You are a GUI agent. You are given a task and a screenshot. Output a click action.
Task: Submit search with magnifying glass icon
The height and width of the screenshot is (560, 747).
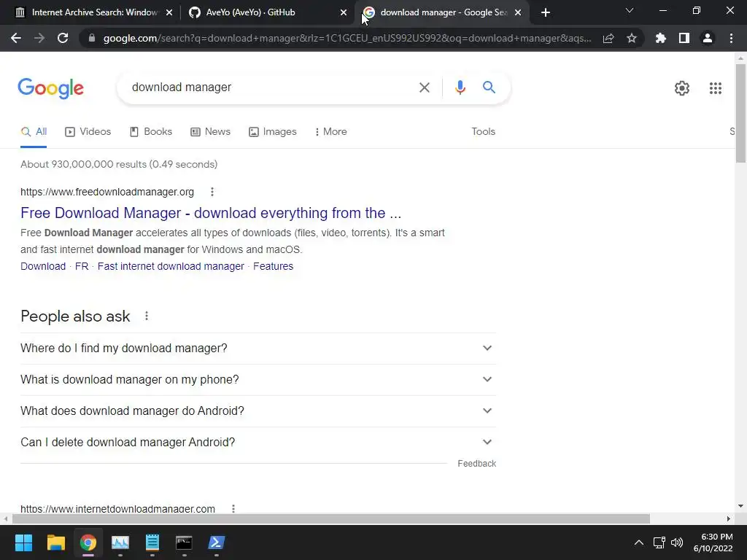pyautogui.click(x=489, y=87)
